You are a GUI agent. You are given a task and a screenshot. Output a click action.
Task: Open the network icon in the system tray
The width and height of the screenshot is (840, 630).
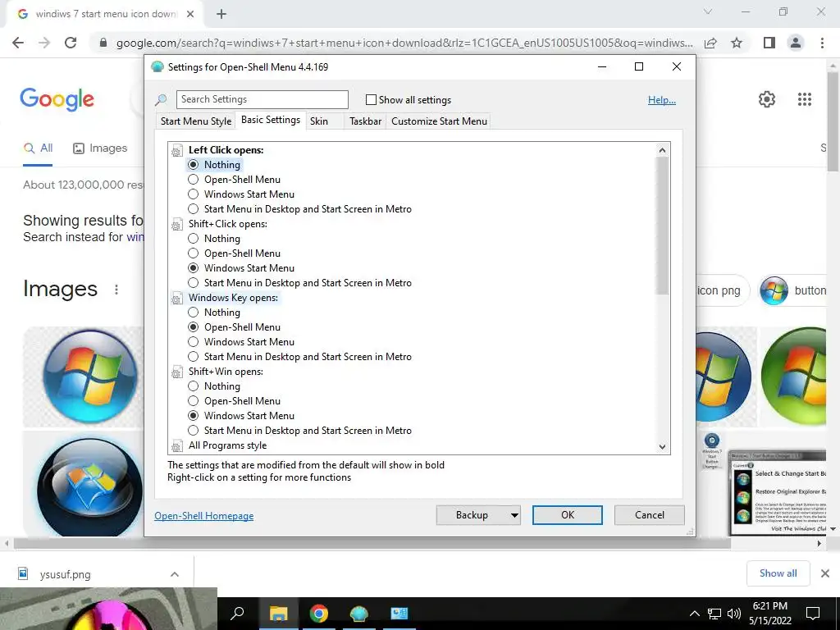714,614
